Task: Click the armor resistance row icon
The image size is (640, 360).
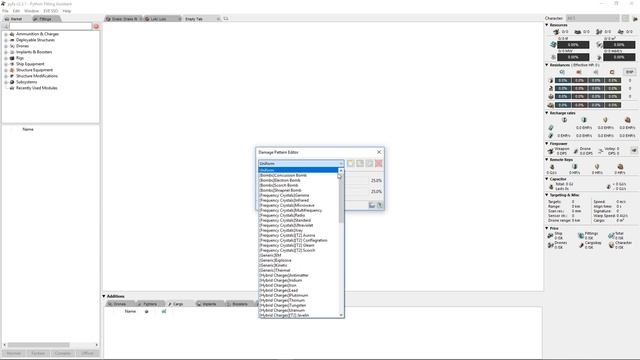Action: (x=551, y=88)
